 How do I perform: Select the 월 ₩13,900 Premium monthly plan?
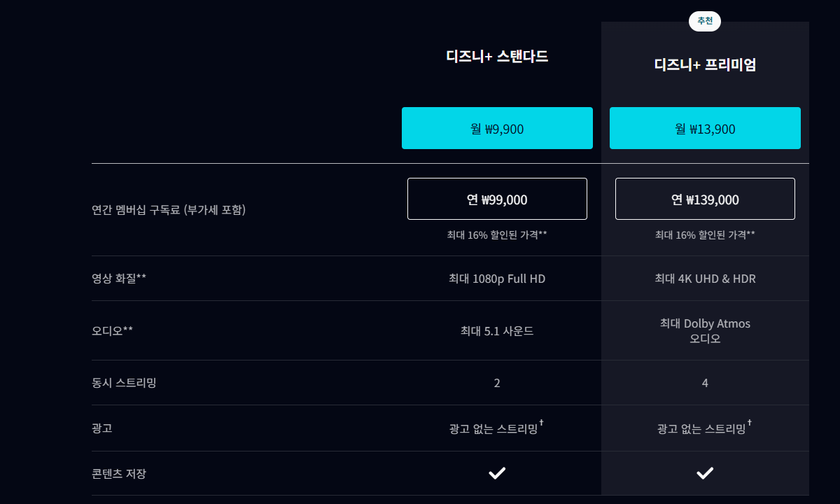pyautogui.click(x=705, y=128)
